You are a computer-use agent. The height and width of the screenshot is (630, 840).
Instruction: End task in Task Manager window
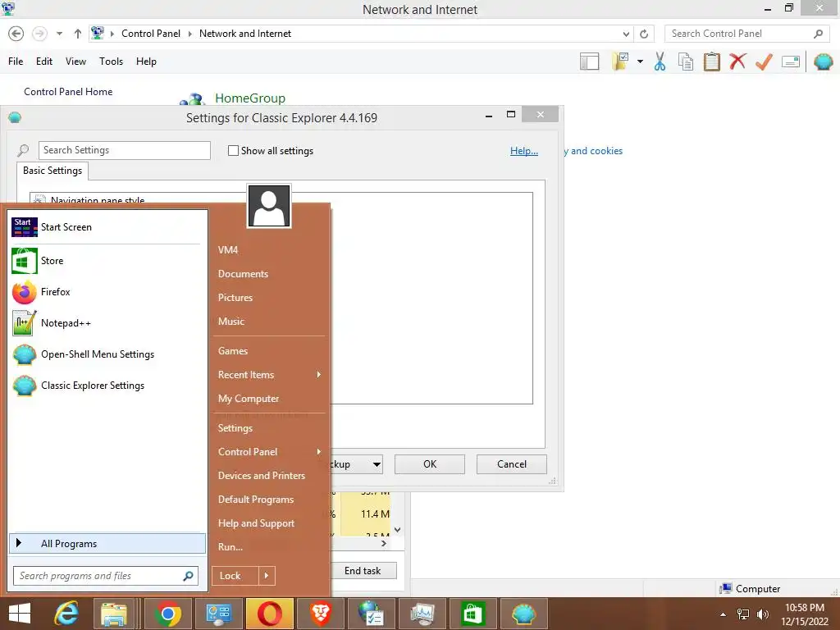(x=363, y=571)
